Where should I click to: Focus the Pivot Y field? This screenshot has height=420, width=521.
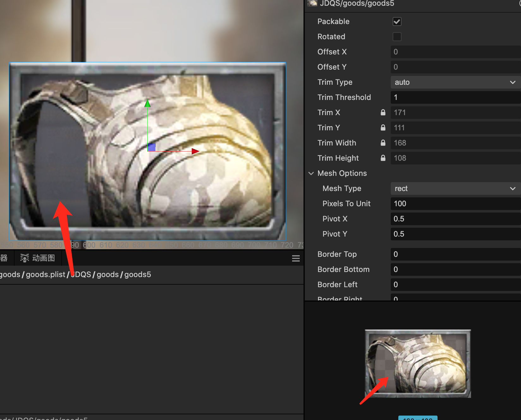[456, 234]
